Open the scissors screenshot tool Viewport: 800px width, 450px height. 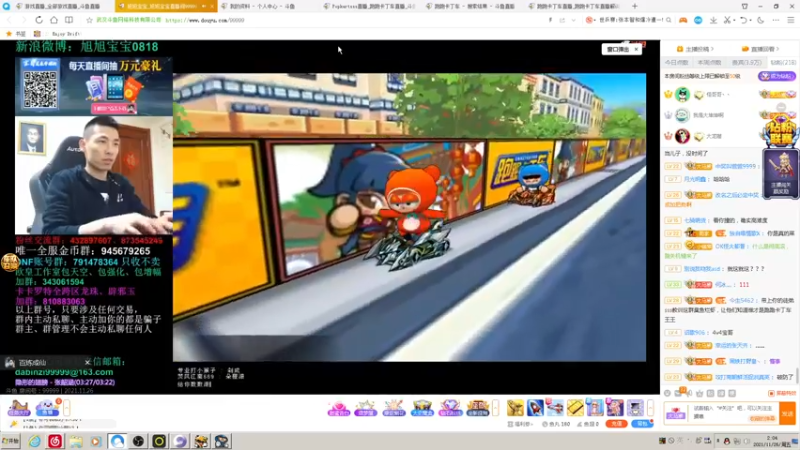click(x=727, y=20)
